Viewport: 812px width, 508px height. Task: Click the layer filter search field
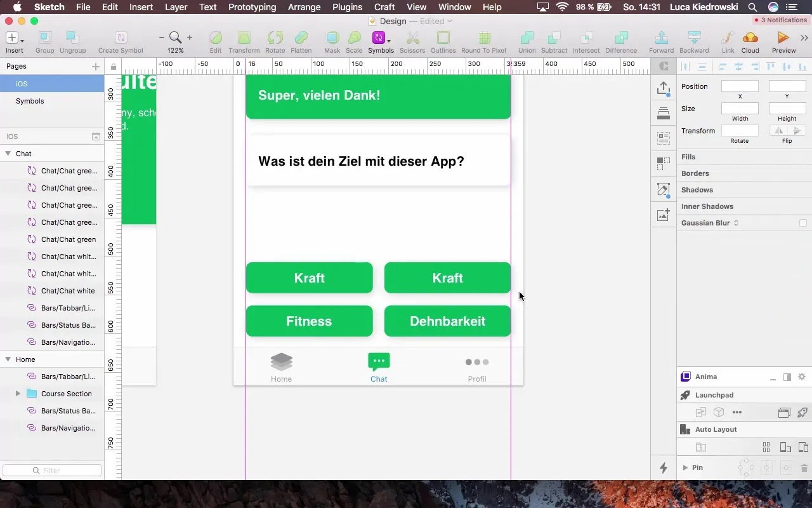tap(52, 471)
